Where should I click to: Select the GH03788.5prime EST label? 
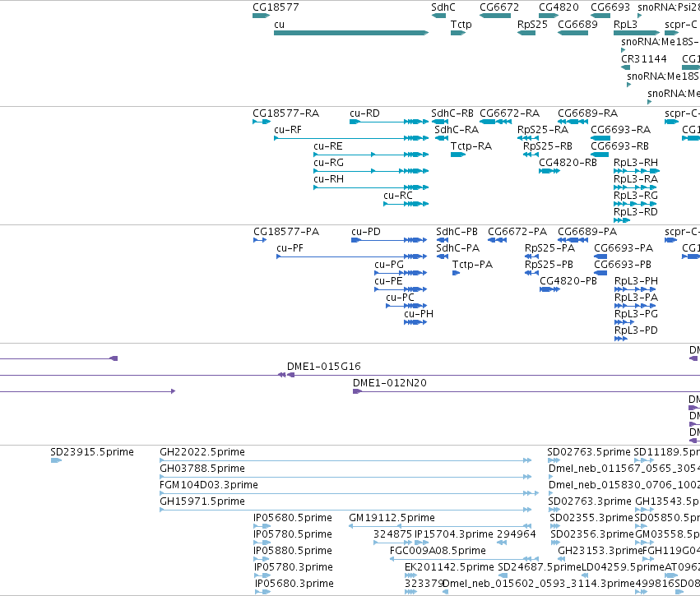pos(202,469)
